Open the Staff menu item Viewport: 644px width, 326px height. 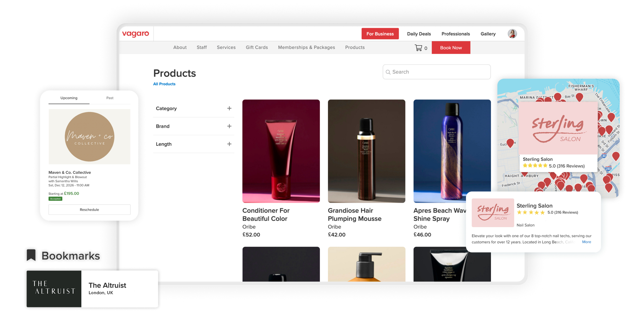201,47
